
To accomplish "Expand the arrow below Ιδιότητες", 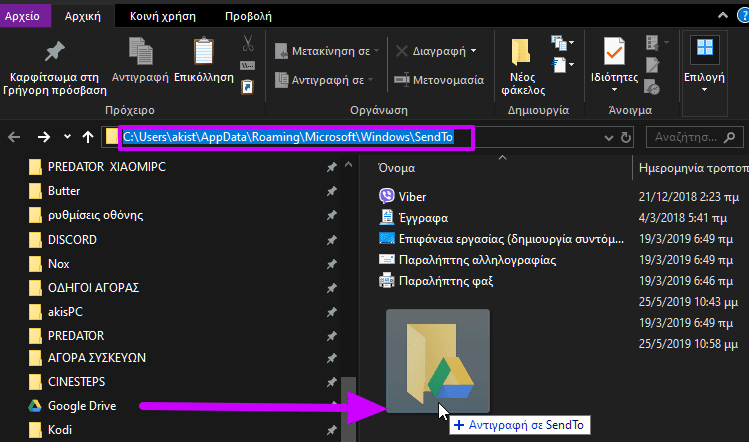I will (x=614, y=90).
